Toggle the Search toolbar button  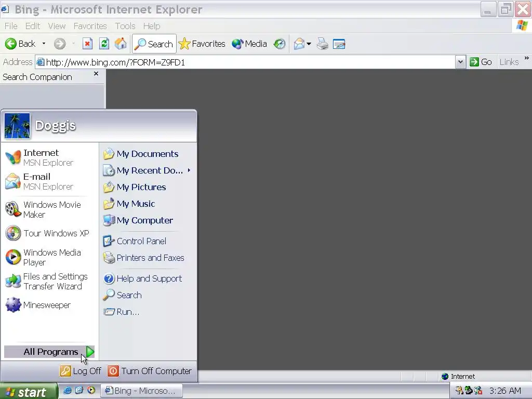coord(154,44)
